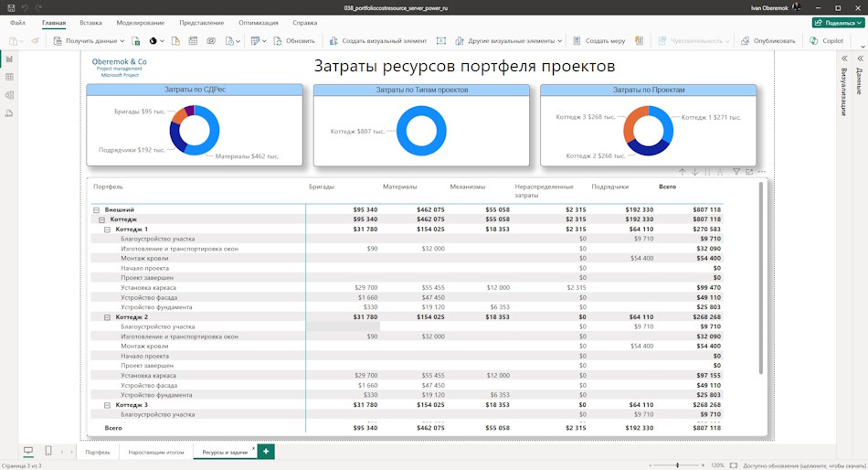The image size is (868, 470).
Task: Expand the Данные pane
Action: coord(860,59)
